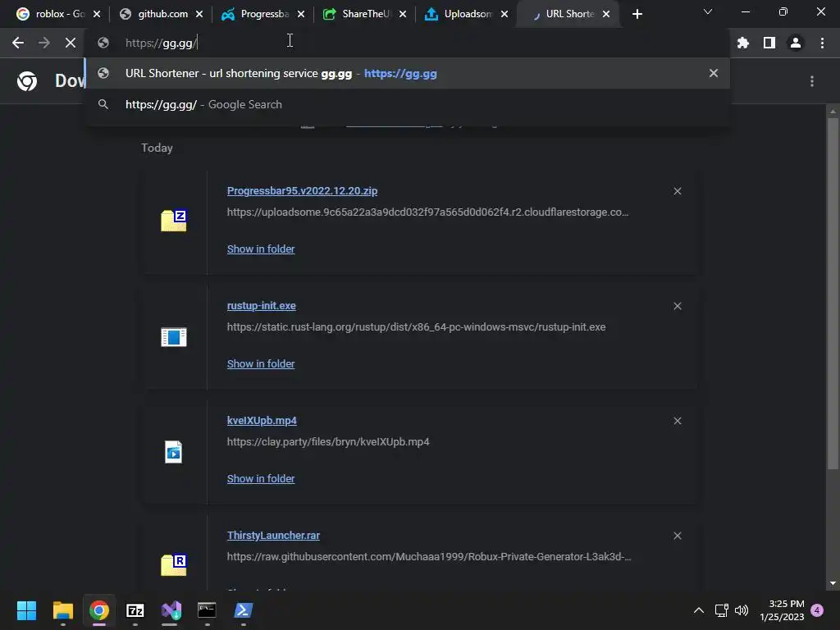The width and height of the screenshot is (840, 630).
Task: Click the githubusercontent source URL text
Action: pyautogui.click(x=429, y=557)
